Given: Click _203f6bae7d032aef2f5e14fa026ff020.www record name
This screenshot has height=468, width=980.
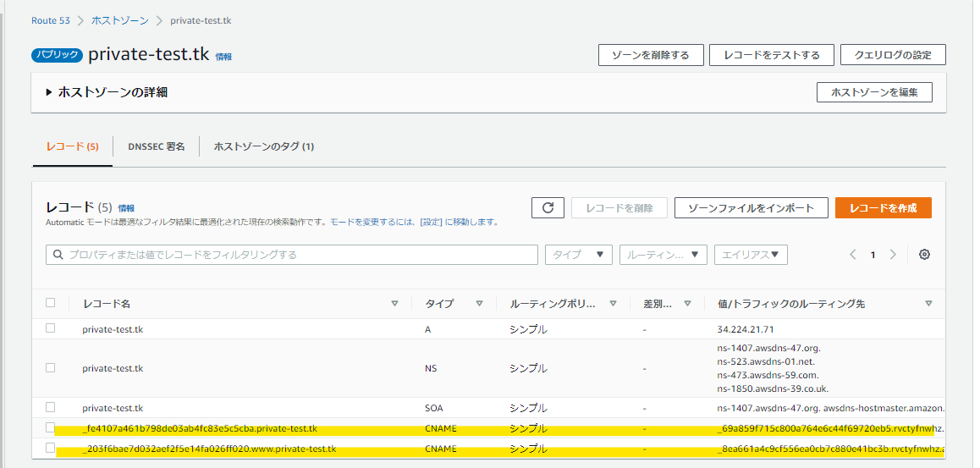Looking at the screenshot, I should tap(209, 449).
